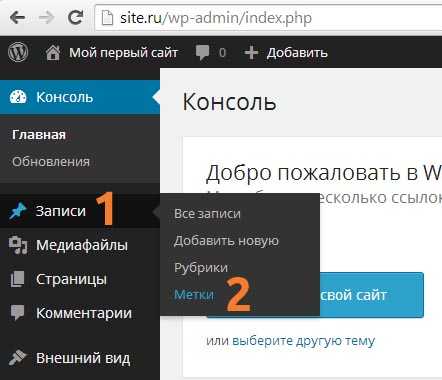Open 'Мой первый сайт' link

(x=123, y=53)
